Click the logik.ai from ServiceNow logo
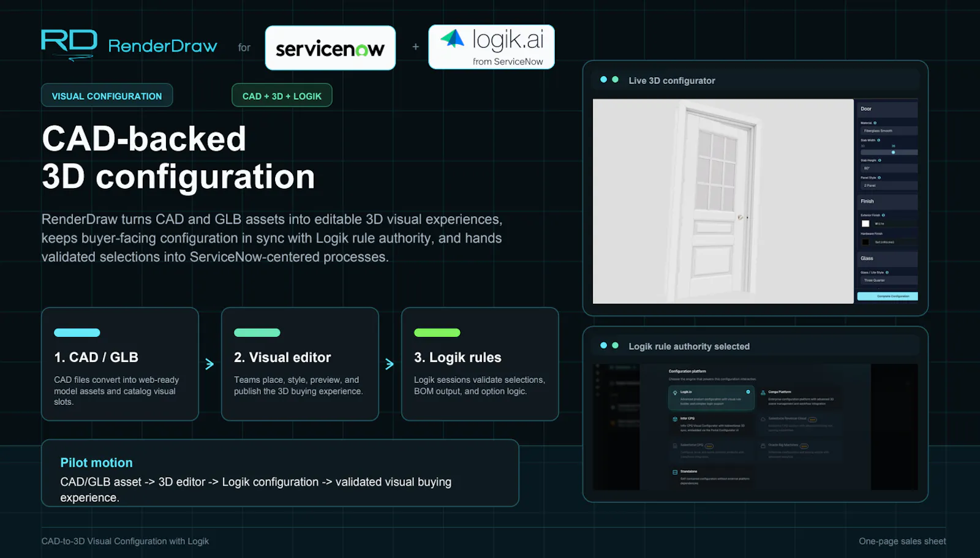This screenshot has width=980, height=558. [x=491, y=47]
